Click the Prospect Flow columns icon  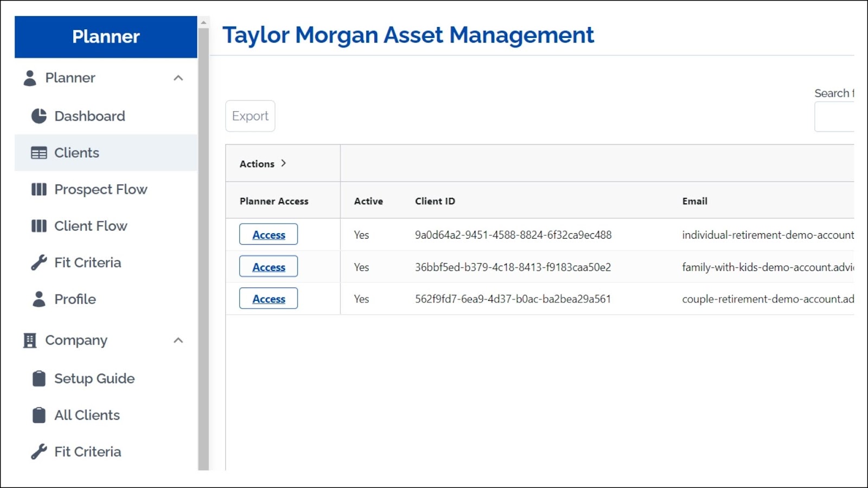click(39, 189)
